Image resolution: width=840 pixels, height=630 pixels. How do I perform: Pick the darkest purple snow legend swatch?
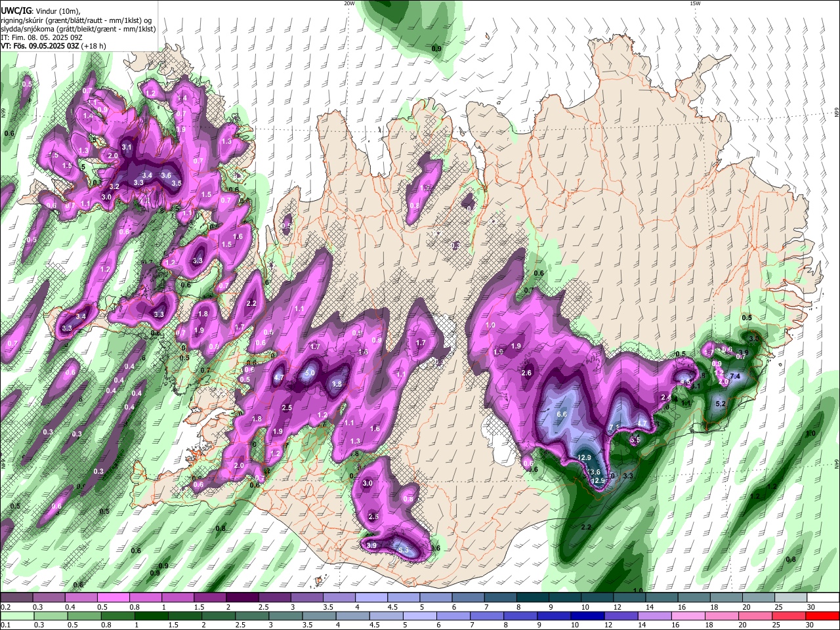tap(241, 597)
